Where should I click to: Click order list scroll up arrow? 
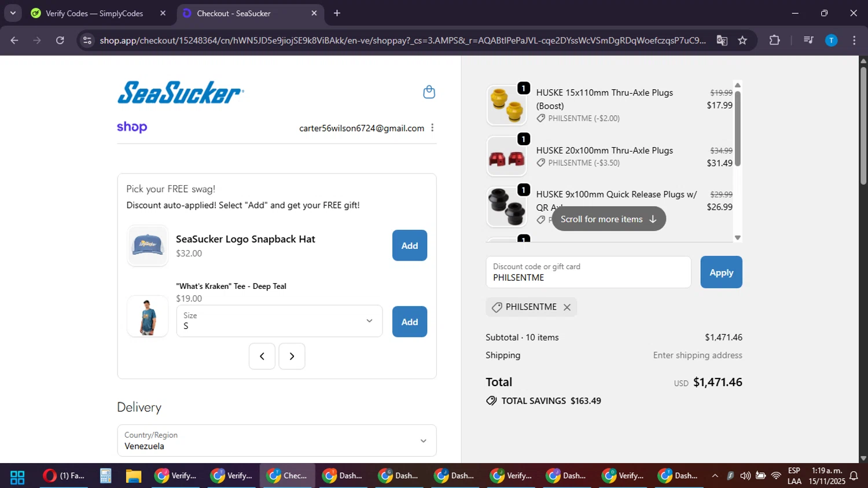pyautogui.click(x=737, y=85)
